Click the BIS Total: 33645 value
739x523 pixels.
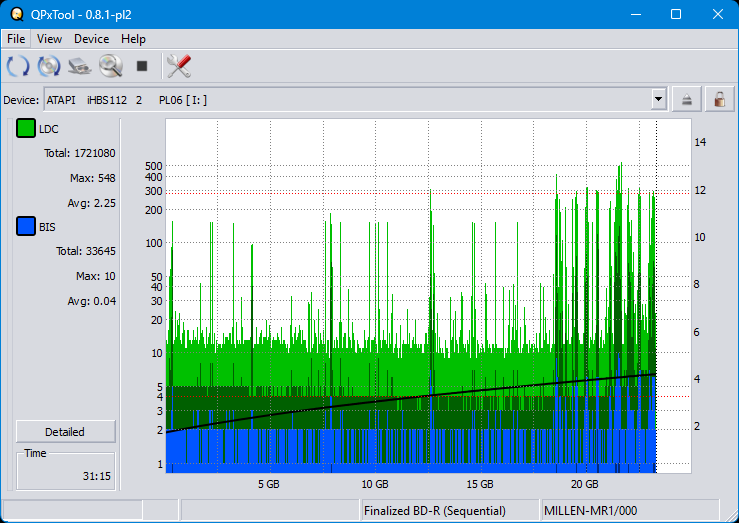point(86,251)
